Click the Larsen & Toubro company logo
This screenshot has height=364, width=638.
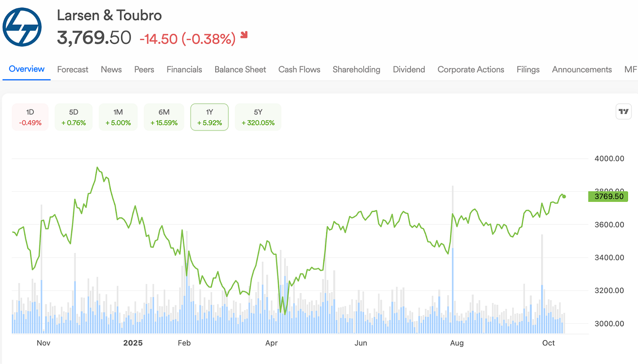tap(22, 27)
